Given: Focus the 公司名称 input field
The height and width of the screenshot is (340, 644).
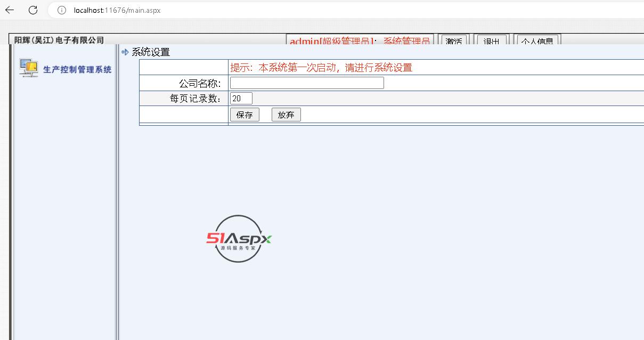Looking at the screenshot, I should (x=307, y=83).
